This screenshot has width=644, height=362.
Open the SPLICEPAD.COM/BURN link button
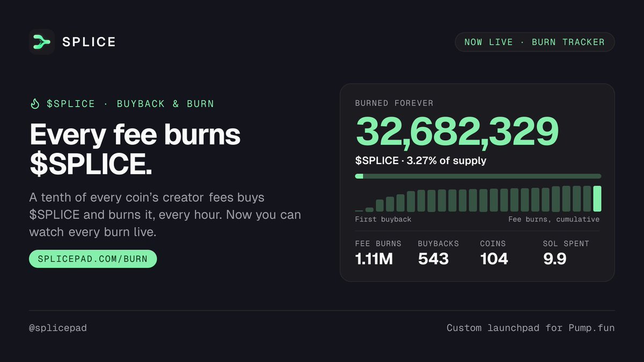pos(93,259)
